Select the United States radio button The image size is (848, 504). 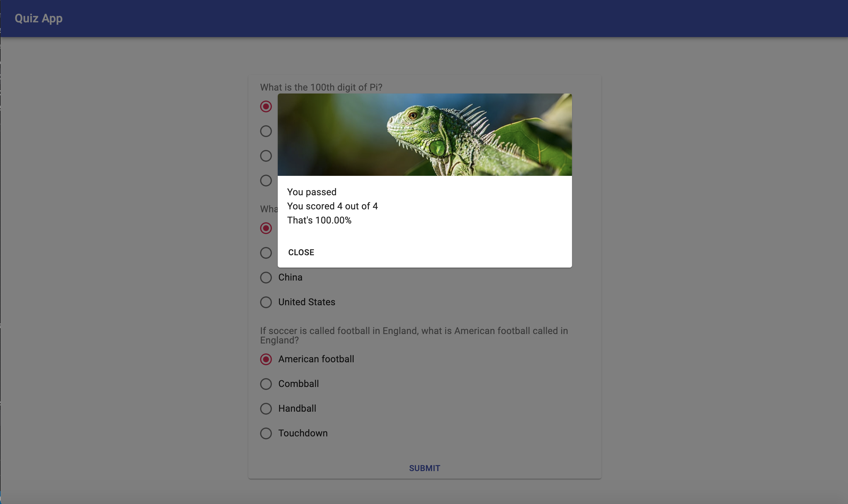(266, 302)
